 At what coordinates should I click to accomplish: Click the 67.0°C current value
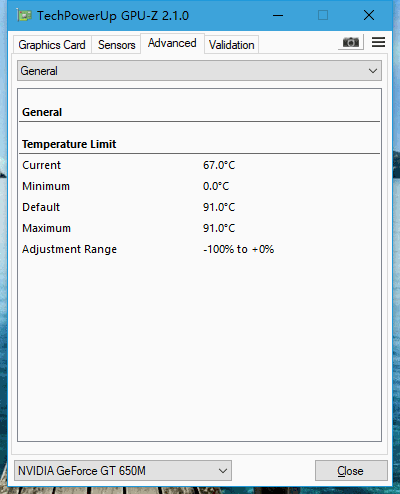click(x=219, y=165)
